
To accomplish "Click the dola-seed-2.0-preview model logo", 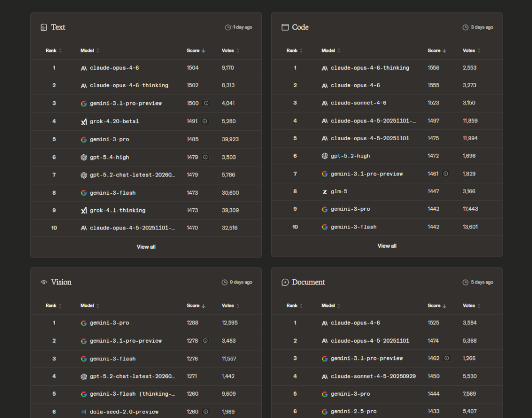I will click(x=84, y=412).
